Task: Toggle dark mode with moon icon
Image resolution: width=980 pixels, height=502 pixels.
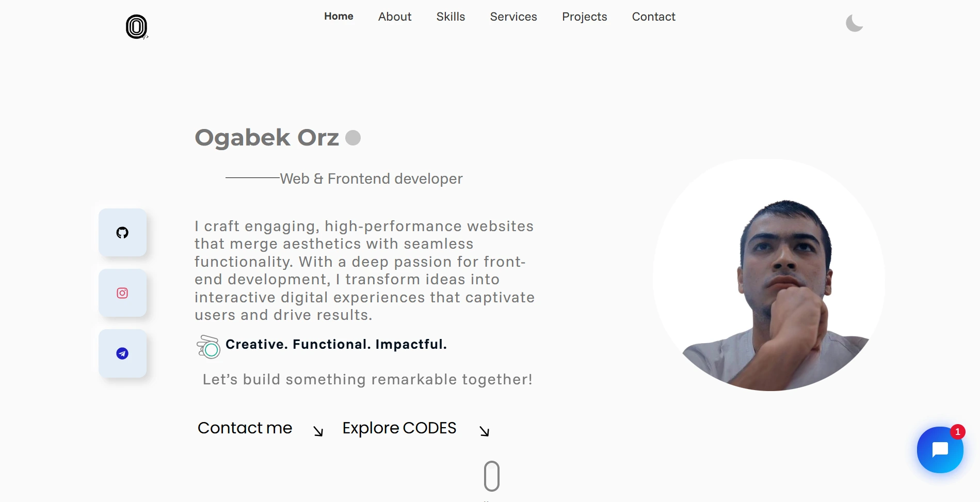Action: (854, 23)
